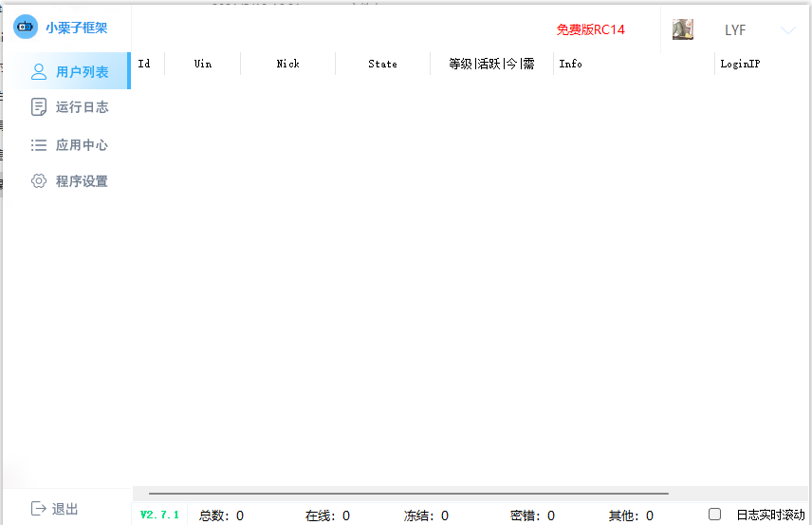Expand the account dropdown chevron next to LYF
This screenshot has height=525, width=812.
[x=787, y=30]
